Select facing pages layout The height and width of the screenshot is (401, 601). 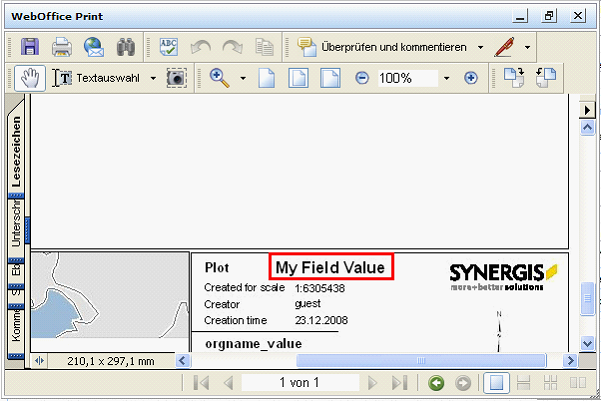(578, 383)
